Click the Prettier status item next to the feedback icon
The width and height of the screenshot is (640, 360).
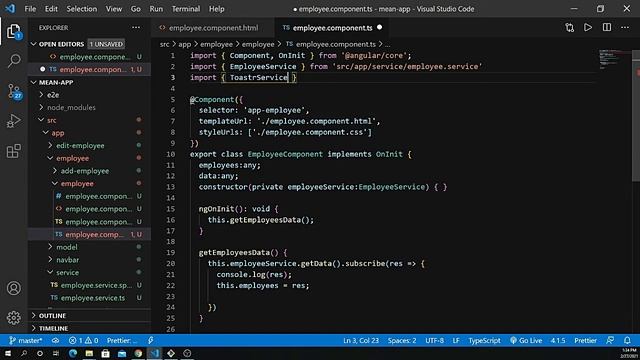[x=585, y=340]
